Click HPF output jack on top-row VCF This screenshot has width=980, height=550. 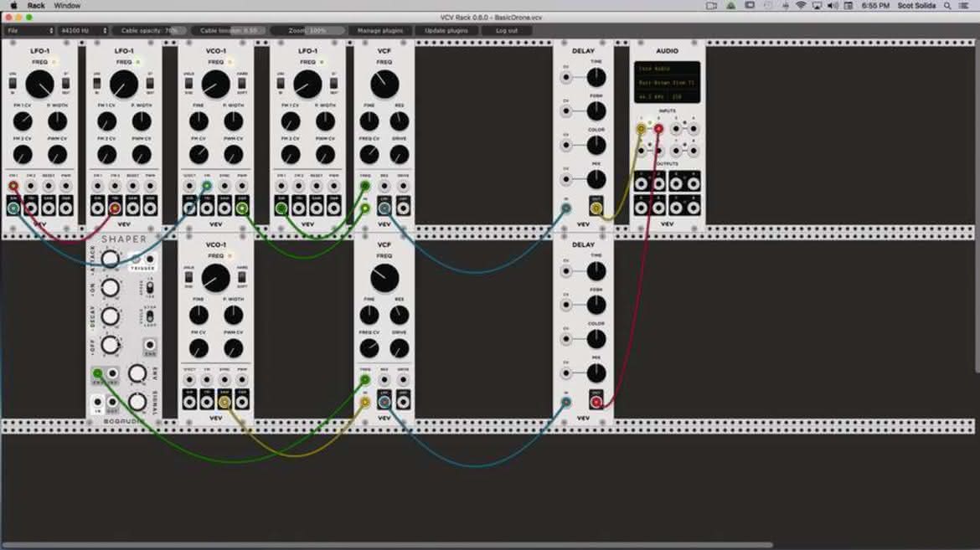403,208
